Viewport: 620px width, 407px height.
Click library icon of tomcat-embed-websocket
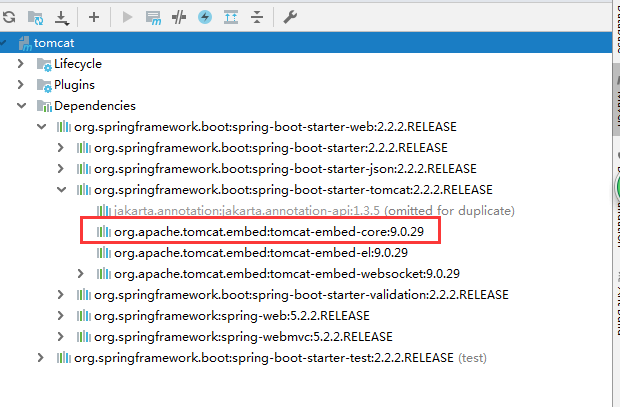tap(104, 273)
